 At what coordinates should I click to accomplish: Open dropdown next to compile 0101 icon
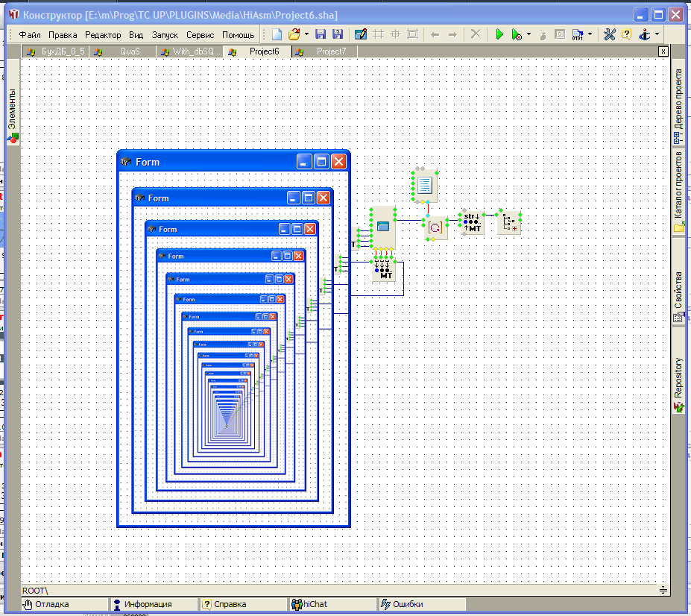tap(590, 34)
